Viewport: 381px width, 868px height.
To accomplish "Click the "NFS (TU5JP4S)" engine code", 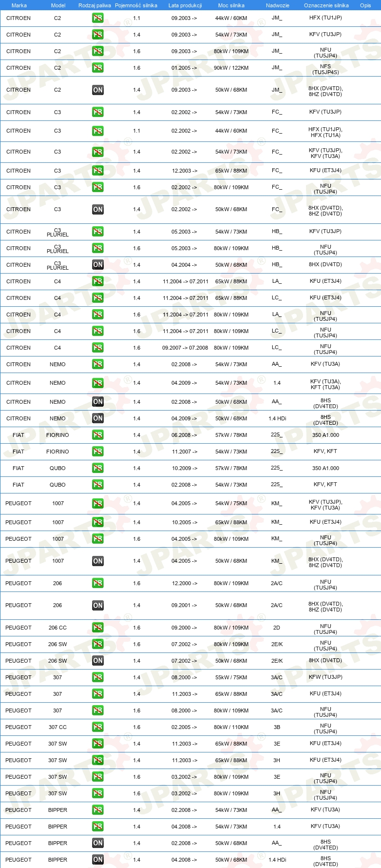I will tap(325, 69).
